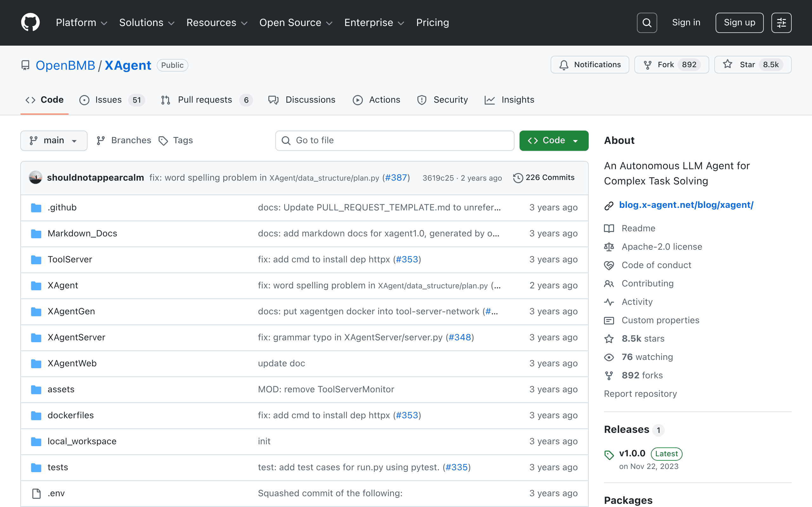Open the Tags list
812x507 pixels.
coord(176,140)
